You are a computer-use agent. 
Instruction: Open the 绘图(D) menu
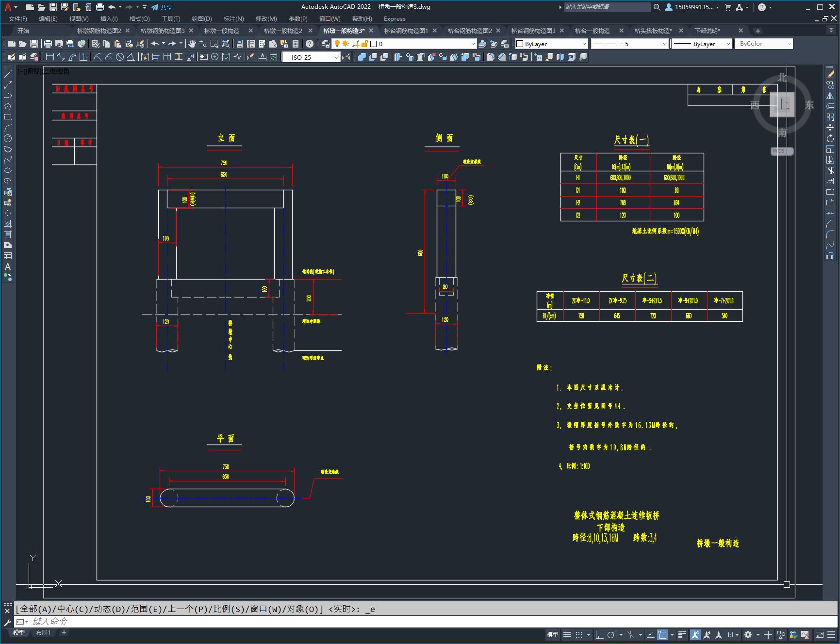(x=202, y=18)
